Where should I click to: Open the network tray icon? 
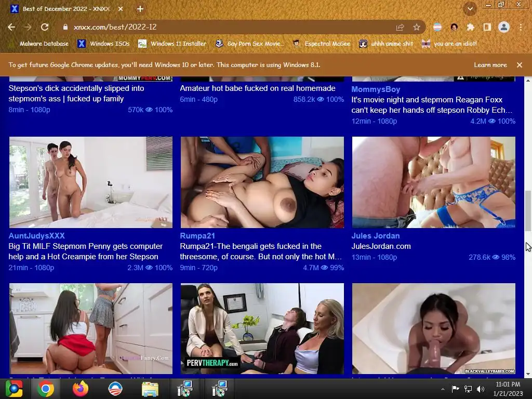(468, 389)
